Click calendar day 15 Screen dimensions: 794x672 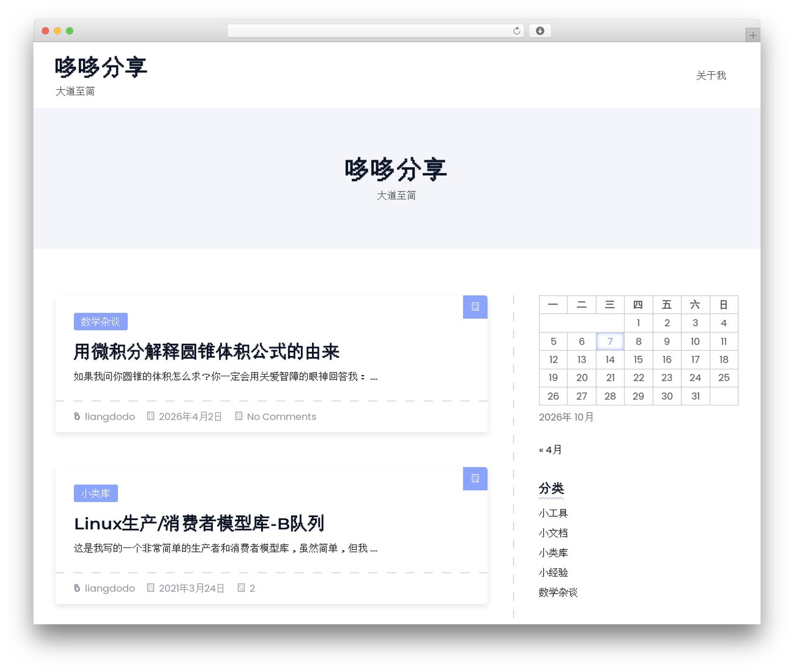tap(638, 360)
